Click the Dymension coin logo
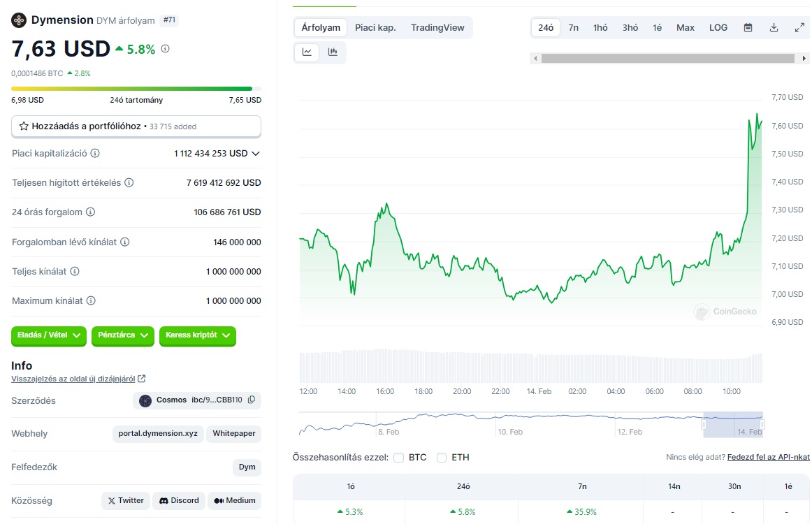Screen dimensions: 812x524 [x=19, y=20]
